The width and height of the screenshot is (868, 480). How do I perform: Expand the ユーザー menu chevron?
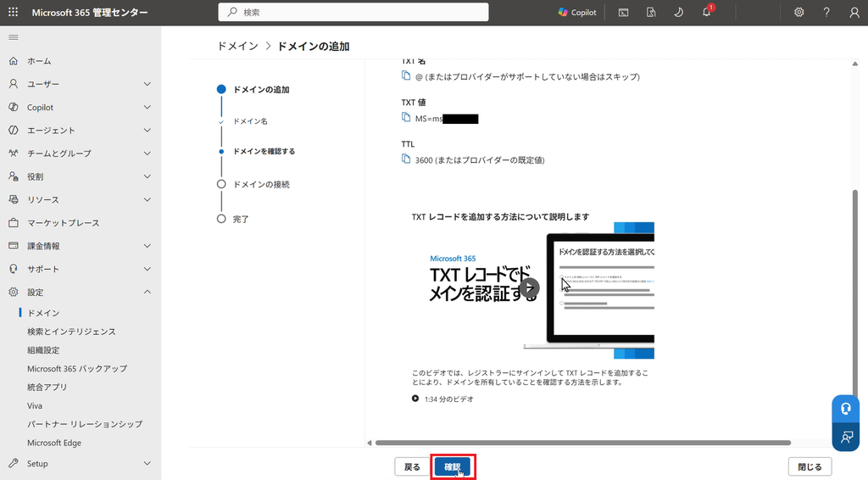point(147,84)
